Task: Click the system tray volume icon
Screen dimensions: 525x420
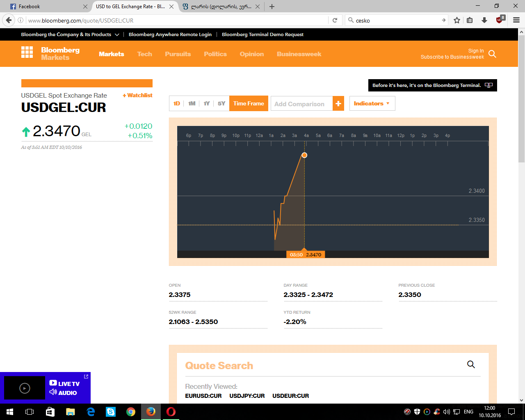Action: tap(447, 412)
